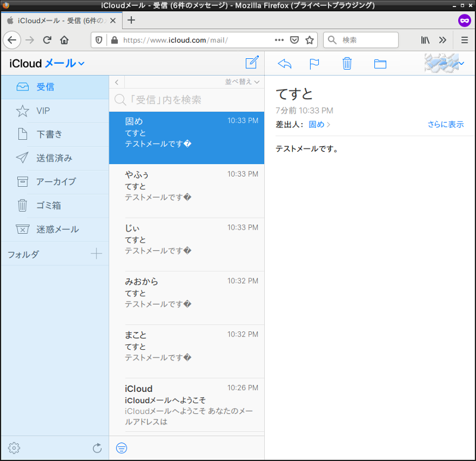Open a new browser tab
This screenshot has width=476, height=461.
[131, 20]
